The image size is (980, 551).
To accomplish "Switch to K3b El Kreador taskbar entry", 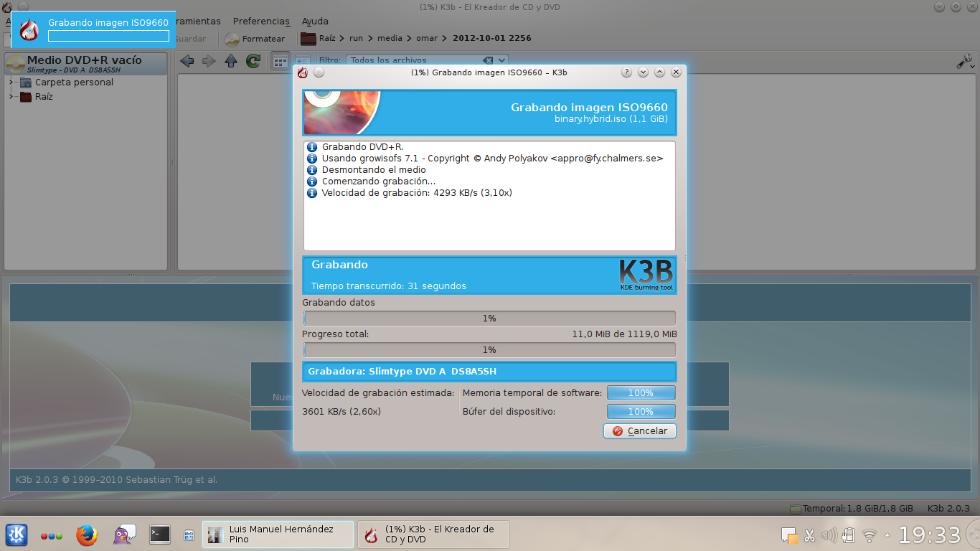I will pyautogui.click(x=434, y=534).
